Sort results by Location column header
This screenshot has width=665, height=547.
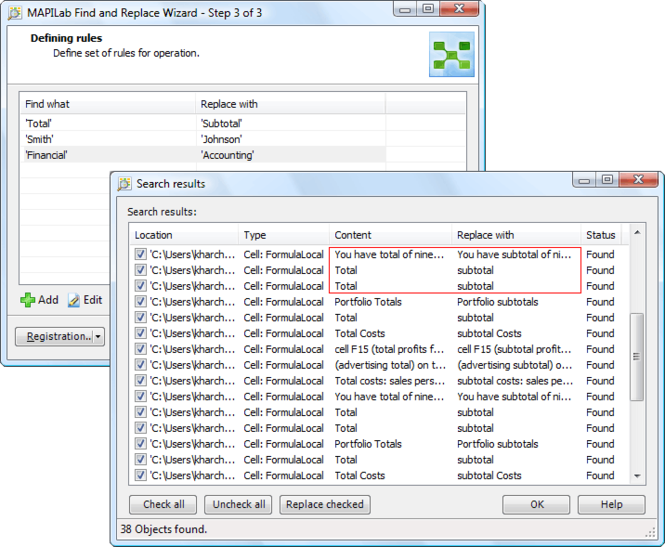(x=184, y=235)
